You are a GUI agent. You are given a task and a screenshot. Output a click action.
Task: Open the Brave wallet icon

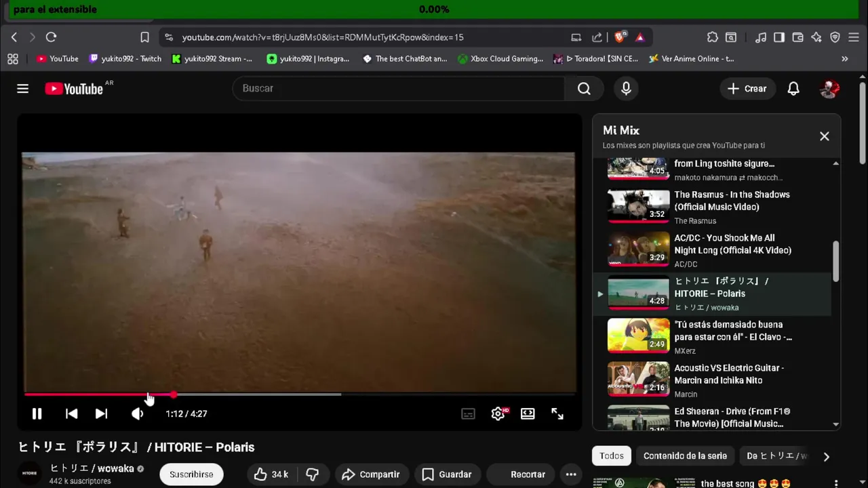coord(798,37)
